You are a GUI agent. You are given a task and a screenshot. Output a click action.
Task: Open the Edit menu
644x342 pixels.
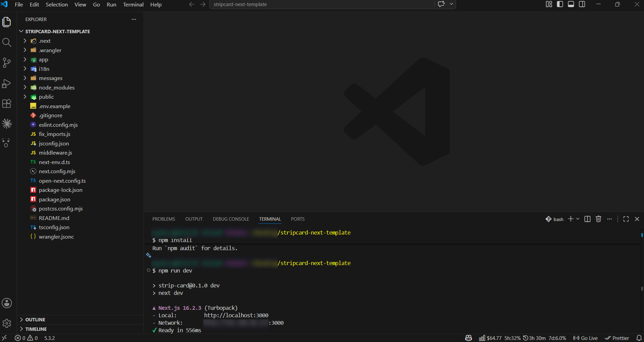[35, 4]
